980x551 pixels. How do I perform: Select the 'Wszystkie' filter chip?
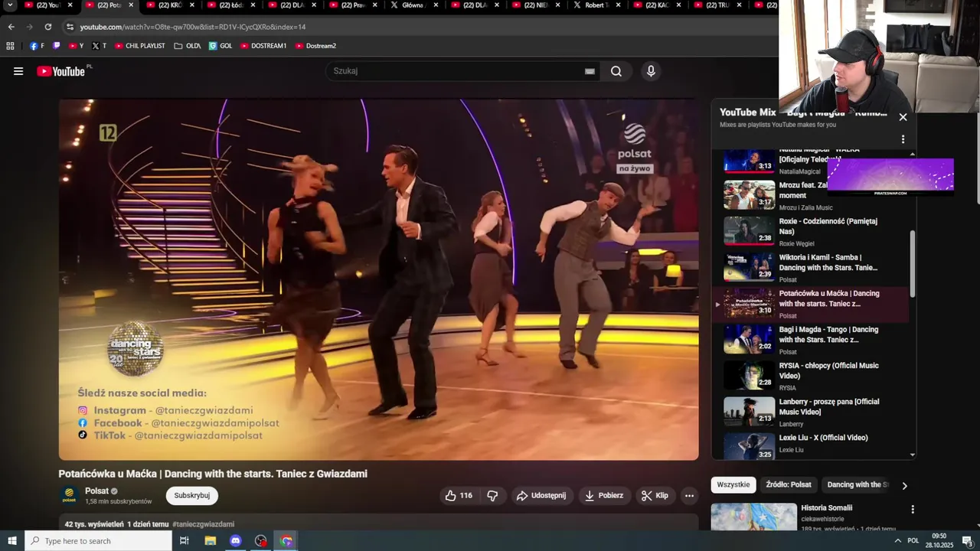click(733, 485)
